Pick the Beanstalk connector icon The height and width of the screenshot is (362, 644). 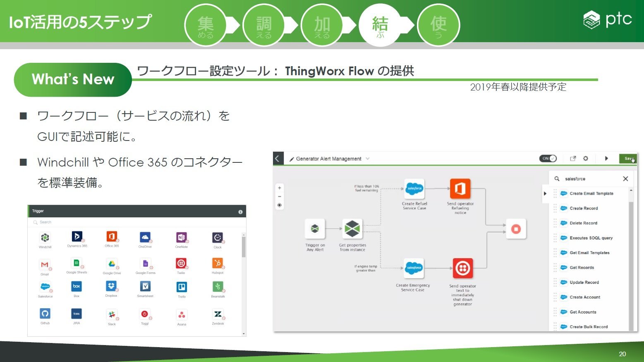coord(218,286)
